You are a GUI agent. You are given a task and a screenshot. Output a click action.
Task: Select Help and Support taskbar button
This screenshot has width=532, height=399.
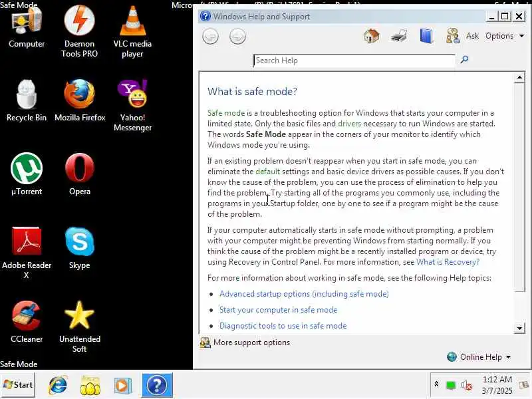(157, 385)
